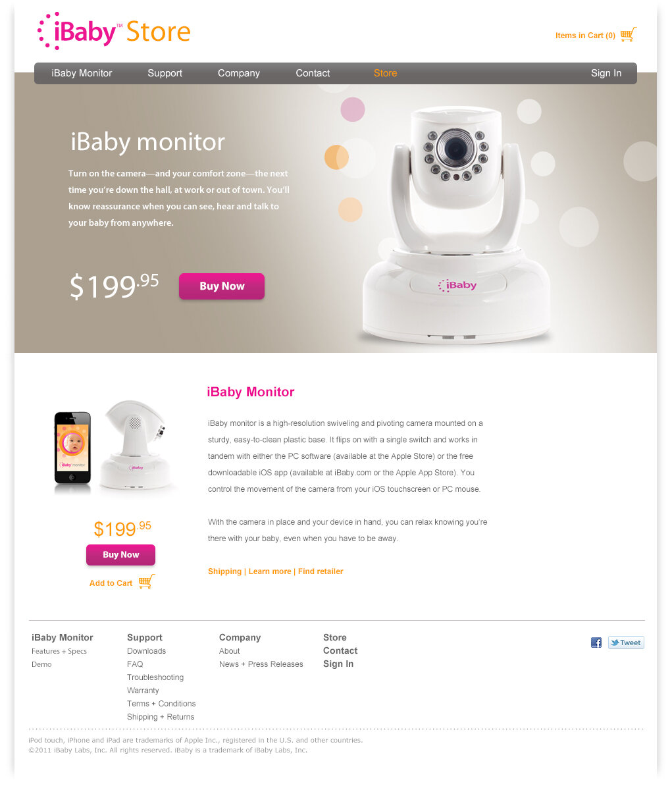This screenshot has width=672, height=790.
Task: Open the Shipping link
Action: coord(224,571)
